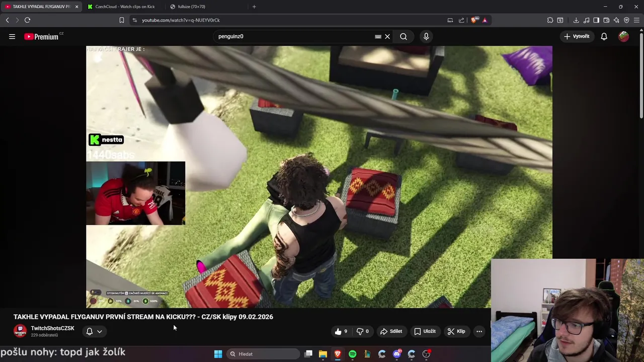Image resolution: width=644 pixels, height=362 pixels.
Task: Open the subscription notification bell dropdown
Action: [x=94, y=331]
